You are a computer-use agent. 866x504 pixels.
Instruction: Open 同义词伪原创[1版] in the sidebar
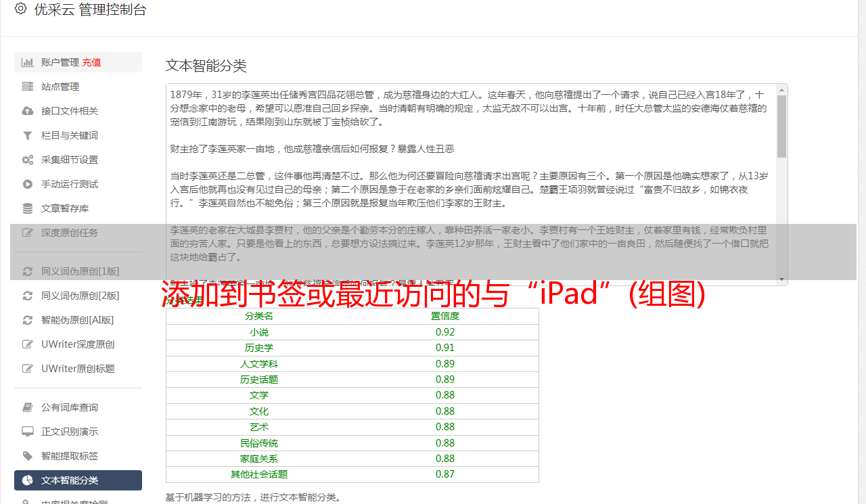click(x=78, y=271)
